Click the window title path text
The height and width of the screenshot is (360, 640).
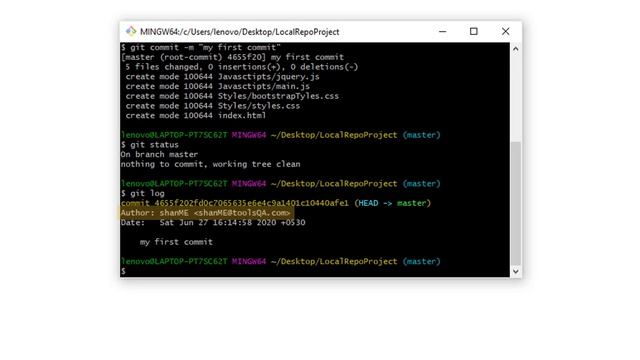tap(240, 32)
